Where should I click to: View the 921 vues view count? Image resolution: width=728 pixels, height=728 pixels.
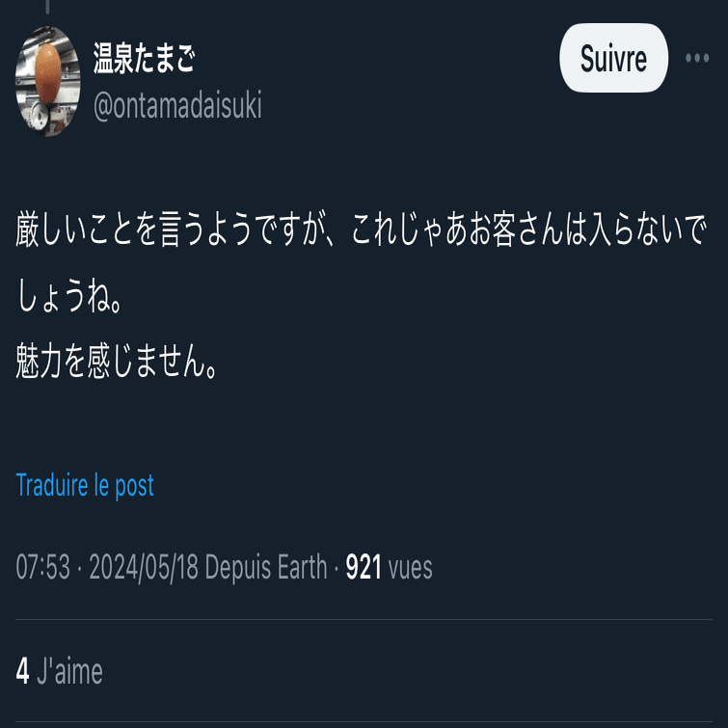pyautogui.click(x=390, y=567)
